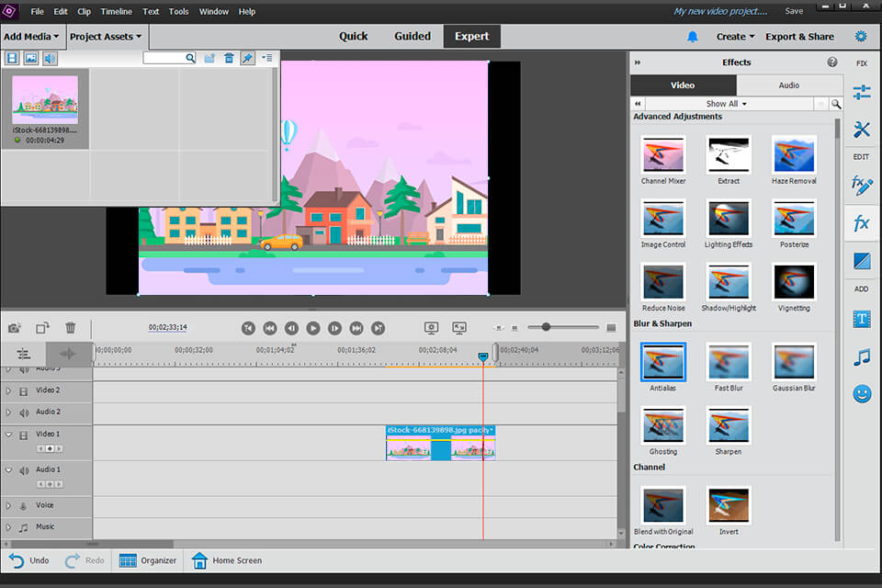Open the Project Assets dropdown

(107, 37)
